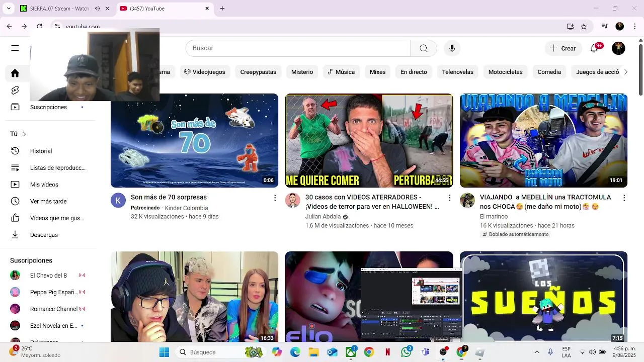Open the Viajando a Medellín thumbnail
The width and height of the screenshot is (644, 362).
(543, 140)
